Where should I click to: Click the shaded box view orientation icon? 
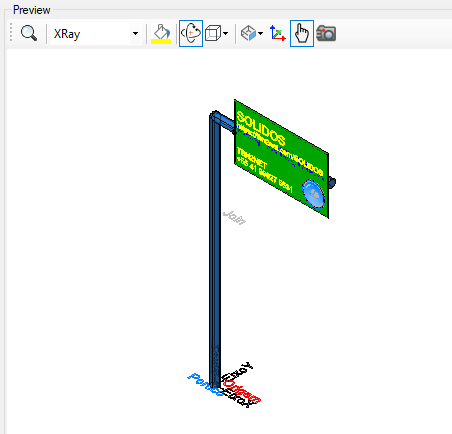tap(248, 33)
